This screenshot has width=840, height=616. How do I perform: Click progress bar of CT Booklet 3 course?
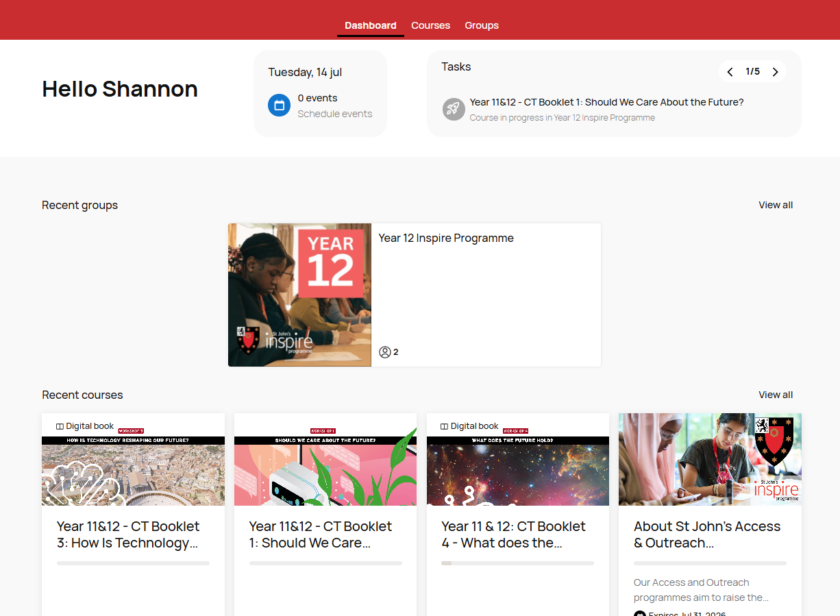[x=133, y=563]
